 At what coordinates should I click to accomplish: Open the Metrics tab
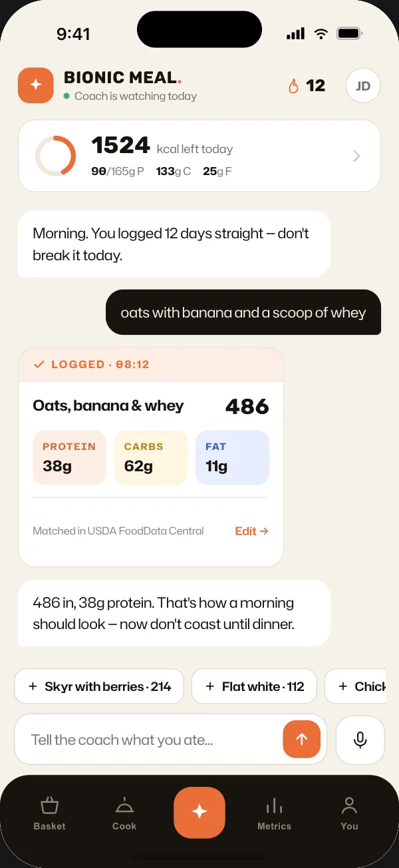coord(274,813)
